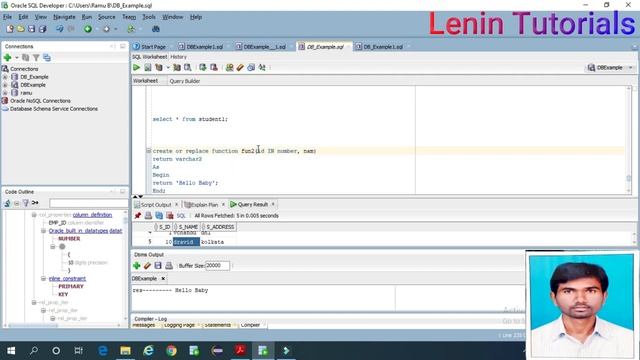Click the Open file folder icon
This screenshot has height=360, width=640.
click(x=20, y=29)
